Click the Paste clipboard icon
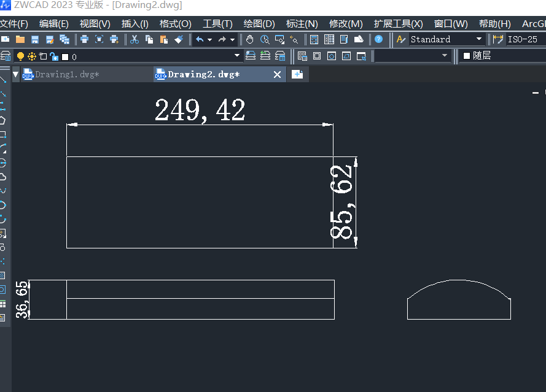 click(x=163, y=39)
